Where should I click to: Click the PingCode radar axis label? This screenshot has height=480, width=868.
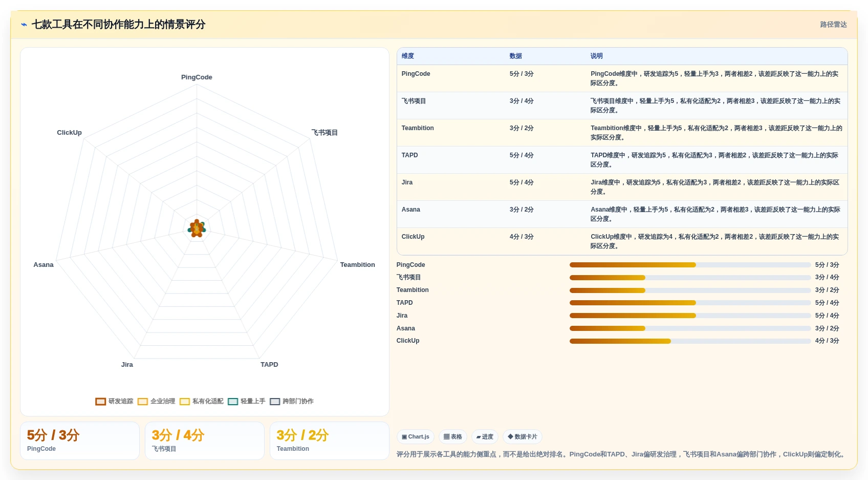[197, 77]
